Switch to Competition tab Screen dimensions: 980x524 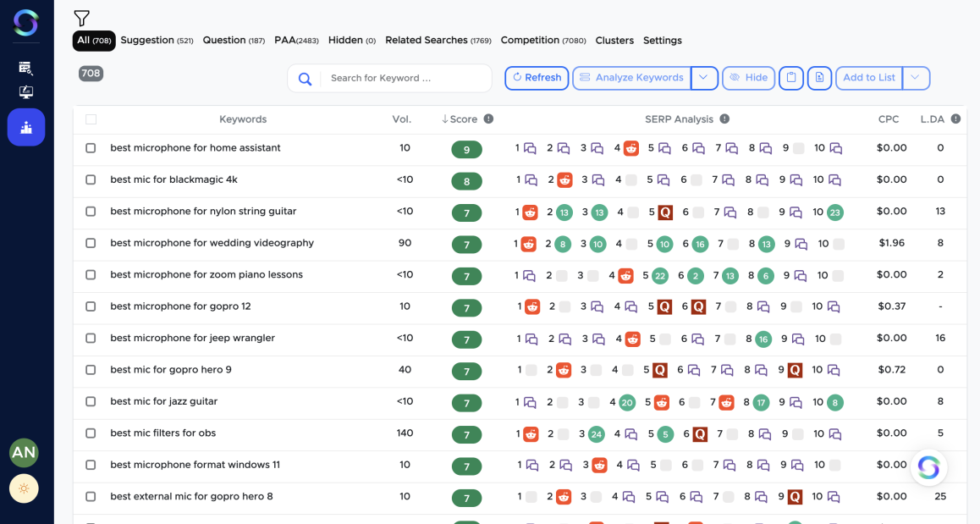[543, 40]
